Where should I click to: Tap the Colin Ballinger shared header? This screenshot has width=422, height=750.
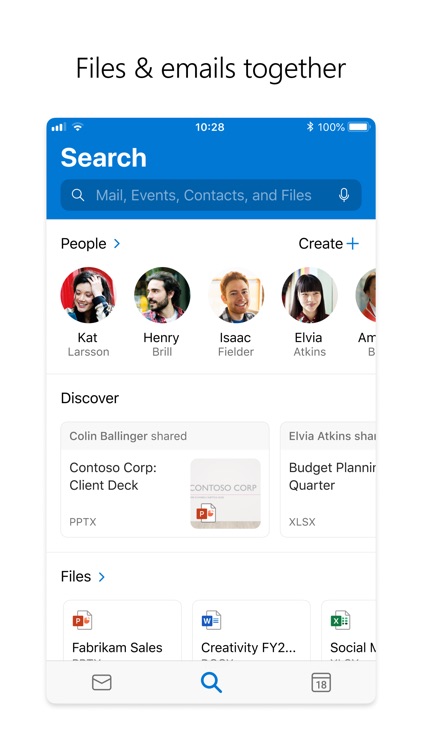click(x=165, y=436)
